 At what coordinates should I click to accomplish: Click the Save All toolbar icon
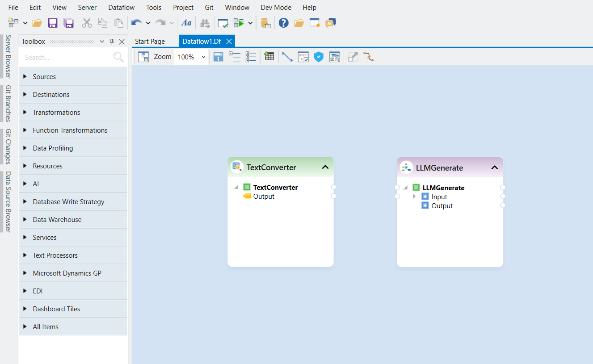click(x=68, y=23)
